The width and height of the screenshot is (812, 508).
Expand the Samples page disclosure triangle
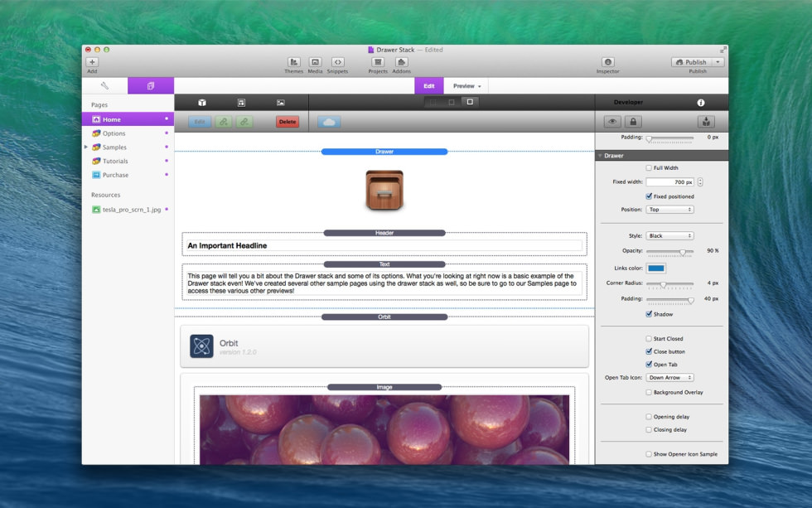pyautogui.click(x=86, y=147)
